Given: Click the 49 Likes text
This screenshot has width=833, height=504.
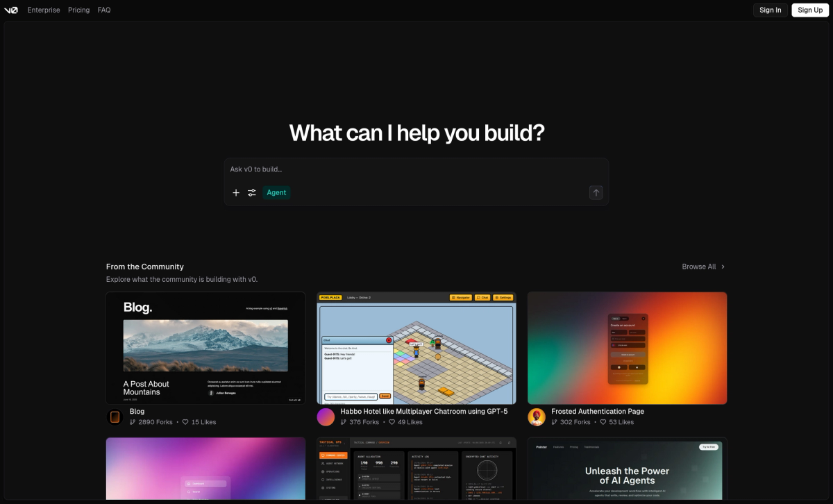Looking at the screenshot, I should [410, 422].
